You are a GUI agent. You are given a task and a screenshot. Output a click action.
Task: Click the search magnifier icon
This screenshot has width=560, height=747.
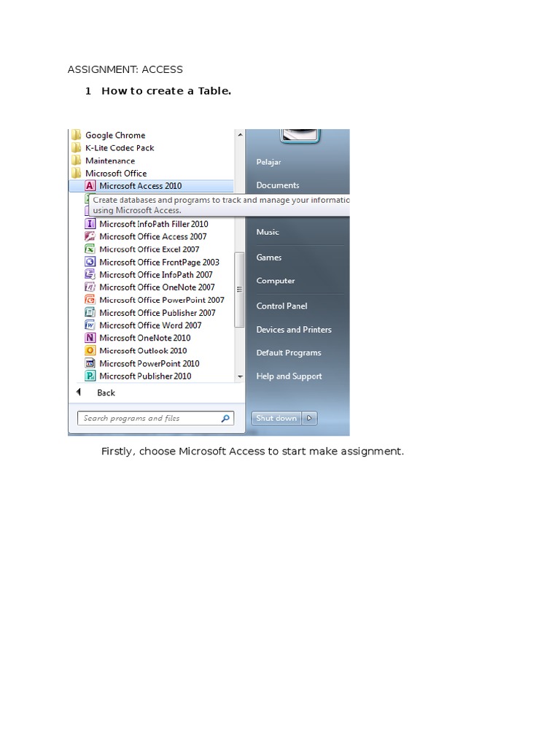(225, 418)
